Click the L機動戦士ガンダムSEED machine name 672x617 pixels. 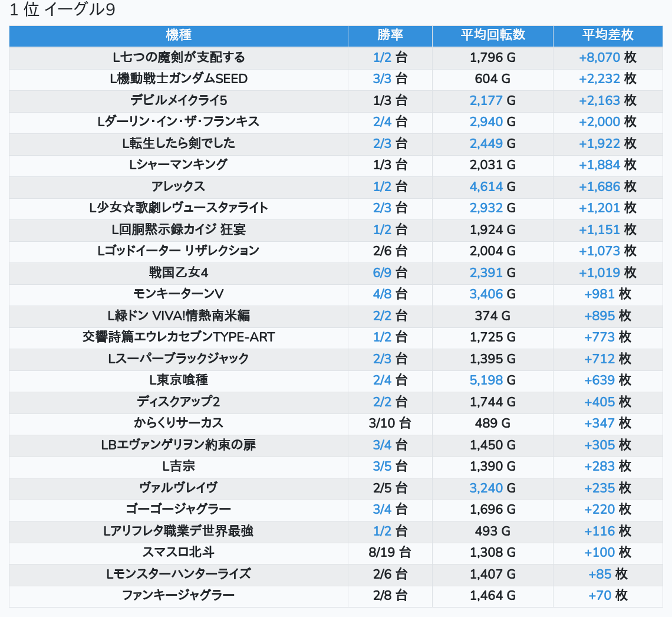tap(178, 79)
